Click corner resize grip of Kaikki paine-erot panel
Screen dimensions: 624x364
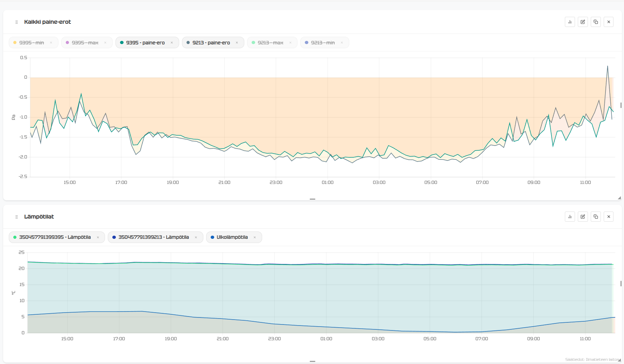coord(619,198)
